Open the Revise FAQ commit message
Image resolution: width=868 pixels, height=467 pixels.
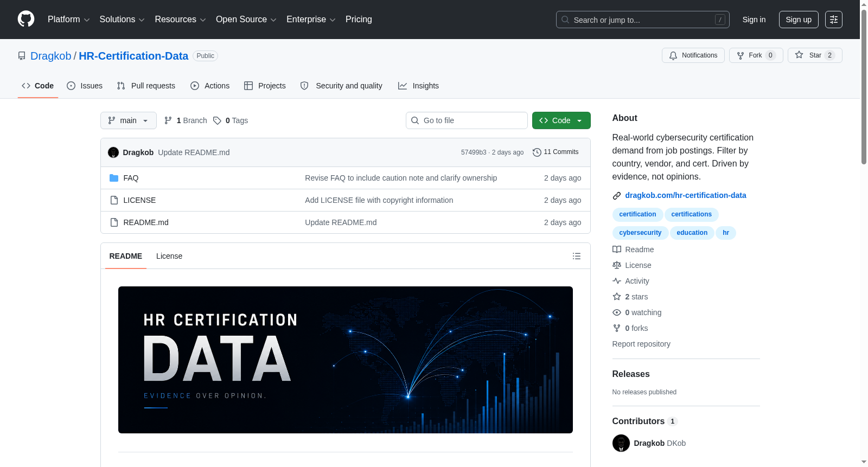point(401,178)
